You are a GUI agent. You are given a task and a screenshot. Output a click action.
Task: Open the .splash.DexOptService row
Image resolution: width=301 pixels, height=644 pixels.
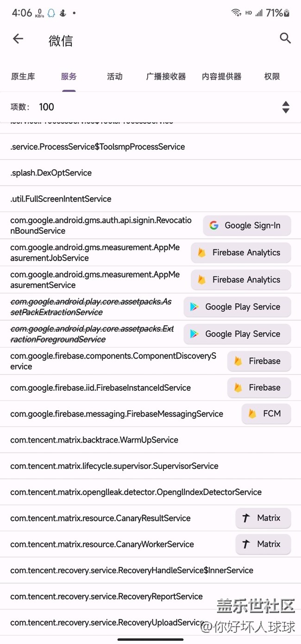tap(150, 173)
